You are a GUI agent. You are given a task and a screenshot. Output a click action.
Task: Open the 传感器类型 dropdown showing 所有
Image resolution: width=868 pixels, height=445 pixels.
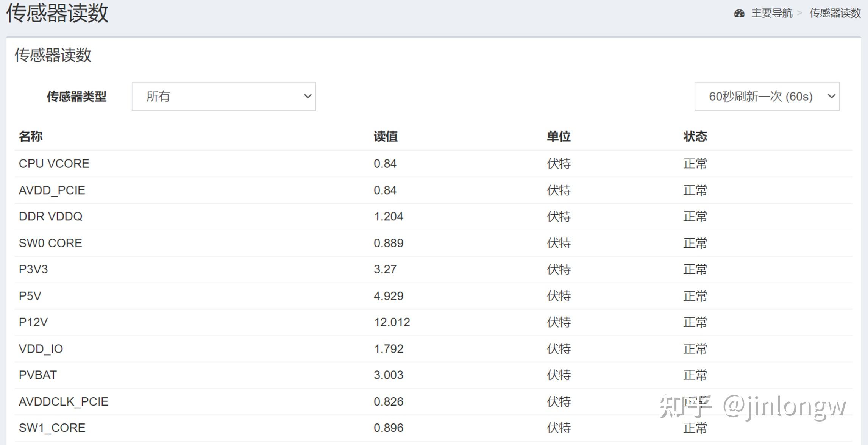223,97
